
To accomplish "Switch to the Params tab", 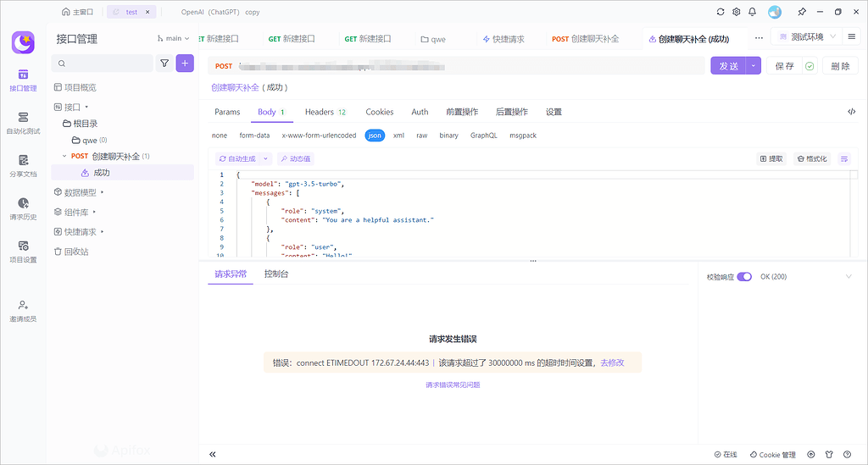I will 227,112.
